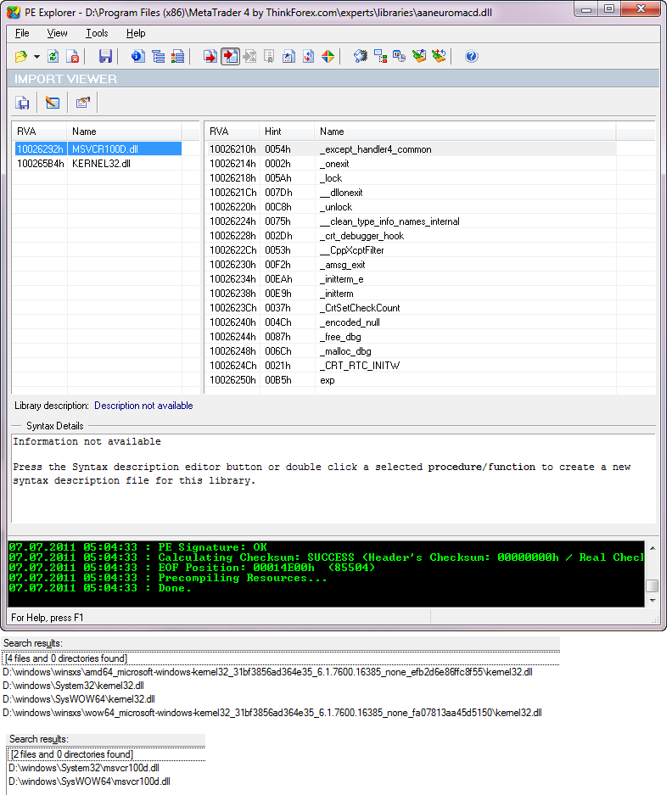Select the _amsg_exit function row
Viewport: 672px width, 801px height.
click(411, 265)
